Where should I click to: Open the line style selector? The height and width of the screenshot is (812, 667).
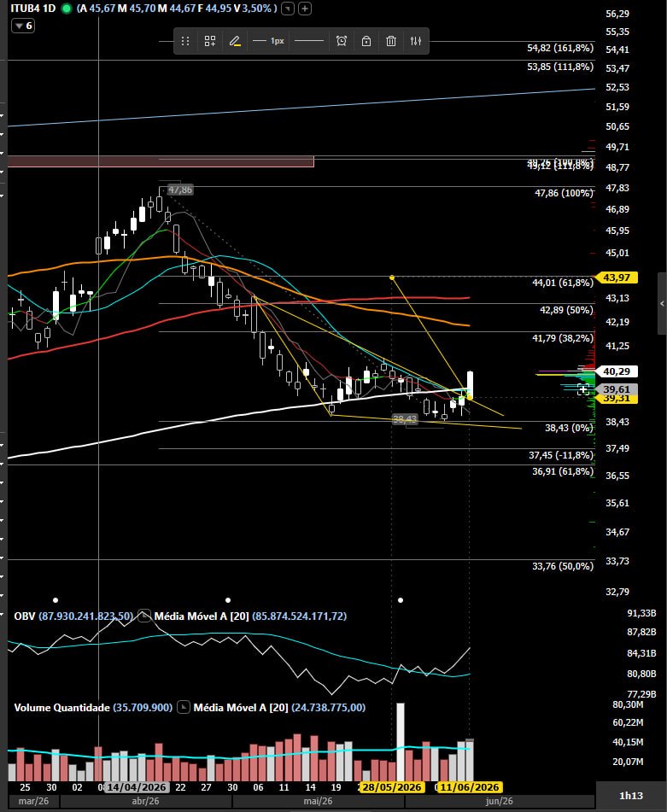click(x=308, y=41)
